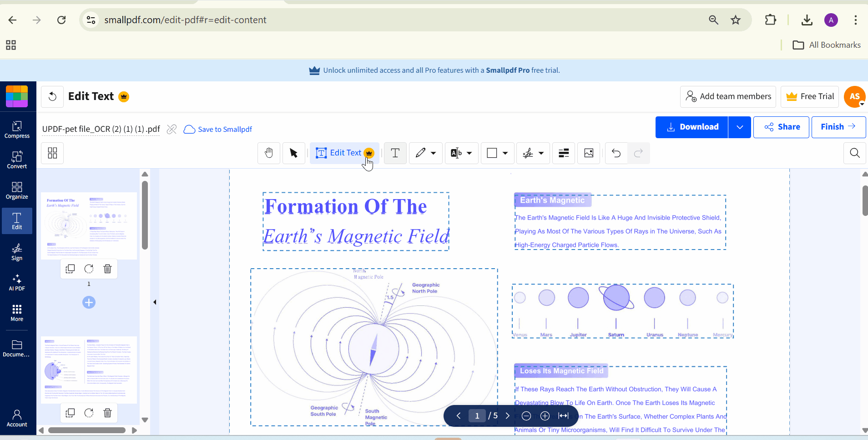Collapse the thumbnail panel arrow

pos(155,302)
